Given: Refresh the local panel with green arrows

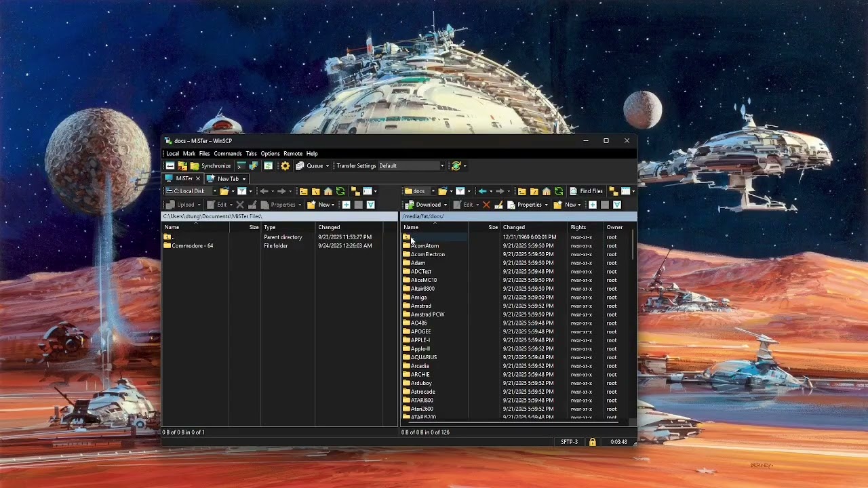Looking at the screenshot, I should click(340, 191).
